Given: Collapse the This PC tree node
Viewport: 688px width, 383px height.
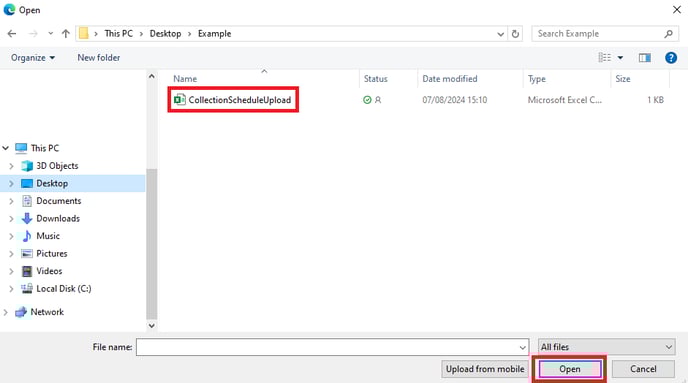Looking at the screenshot, I should (6, 148).
